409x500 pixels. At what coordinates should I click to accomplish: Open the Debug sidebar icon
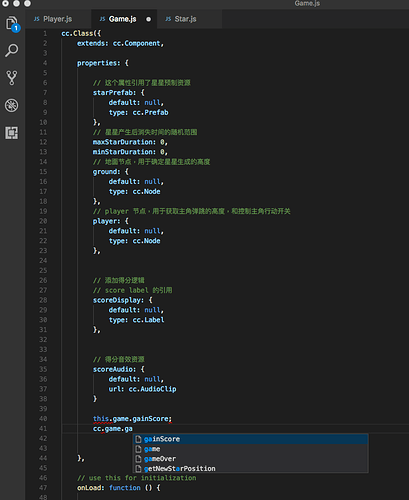pyautogui.click(x=12, y=105)
